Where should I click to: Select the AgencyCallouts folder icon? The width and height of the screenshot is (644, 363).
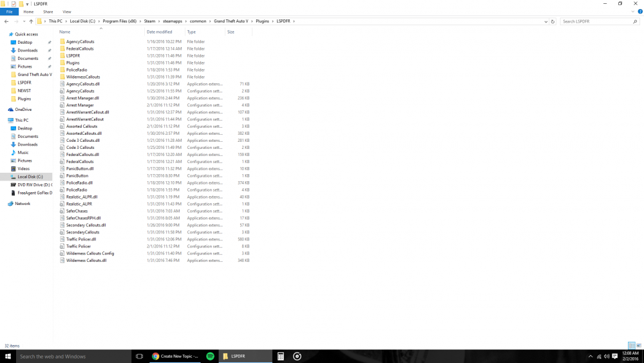click(62, 41)
